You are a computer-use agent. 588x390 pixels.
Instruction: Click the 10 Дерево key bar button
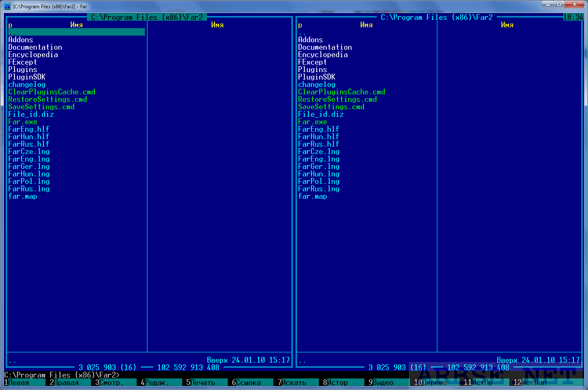435,383
